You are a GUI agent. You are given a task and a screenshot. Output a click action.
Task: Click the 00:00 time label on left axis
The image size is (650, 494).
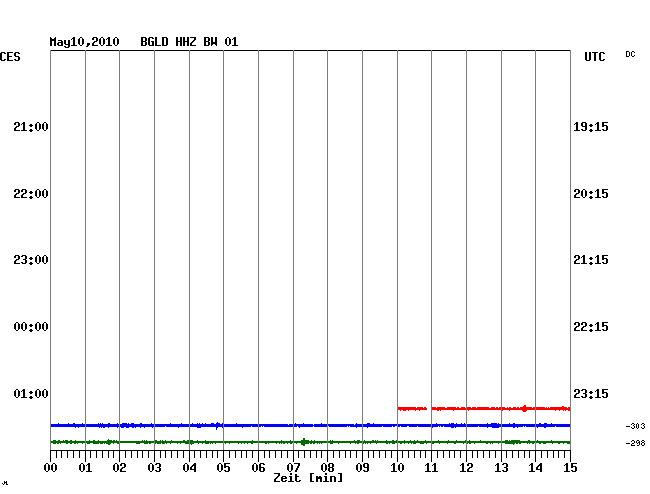[x=31, y=327]
